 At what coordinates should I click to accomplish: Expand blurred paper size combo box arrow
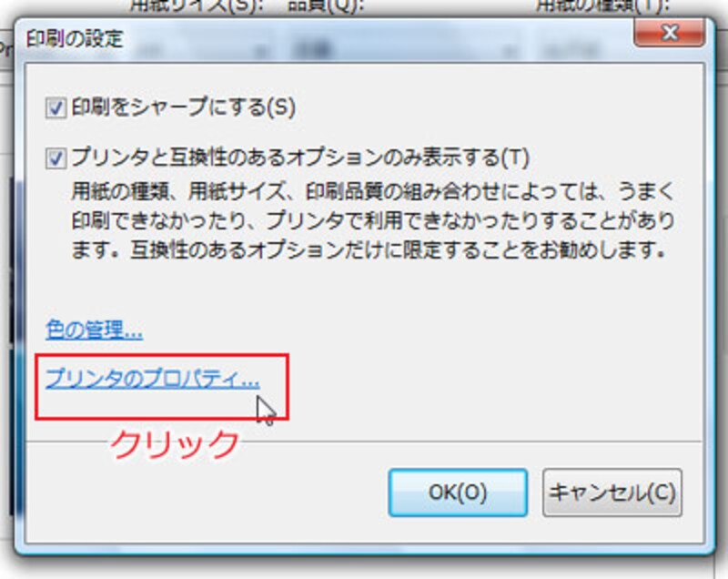pyautogui.click(x=261, y=50)
